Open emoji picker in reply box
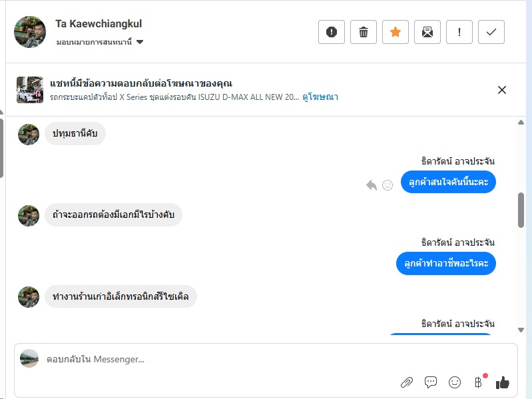 pyautogui.click(x=455, y=382)
